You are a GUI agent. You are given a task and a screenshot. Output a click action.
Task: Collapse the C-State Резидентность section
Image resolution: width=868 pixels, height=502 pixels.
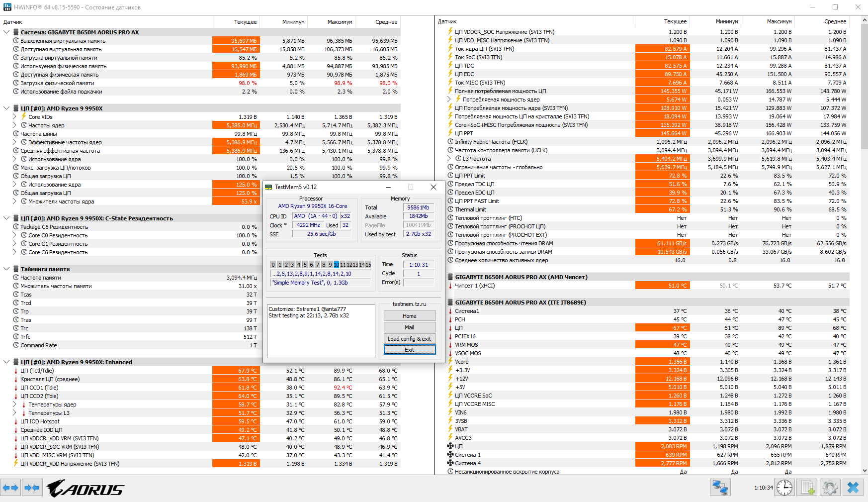(x=6, y=218)
